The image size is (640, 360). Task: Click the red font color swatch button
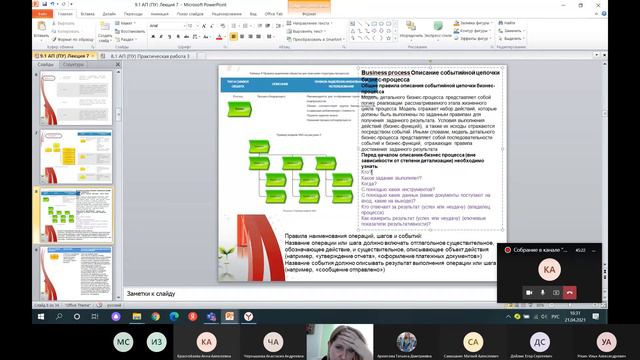[219, 37]
